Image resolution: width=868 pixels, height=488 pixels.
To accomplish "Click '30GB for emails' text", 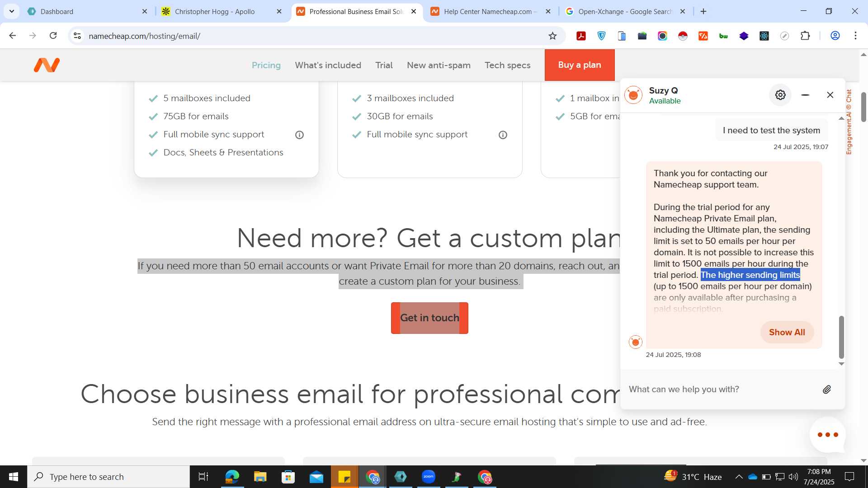I will 400,117.
